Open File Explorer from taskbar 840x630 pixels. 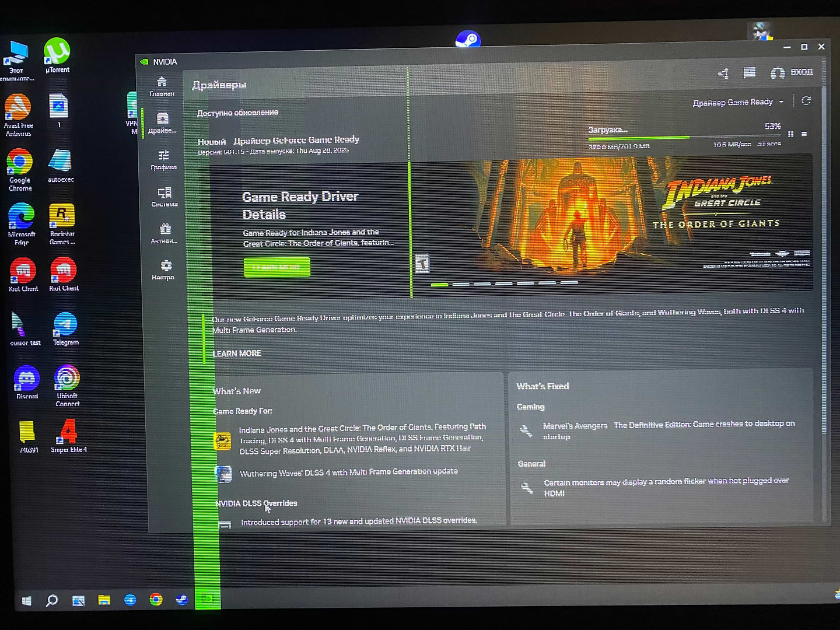pyautogui.click(x=104, y=600)
